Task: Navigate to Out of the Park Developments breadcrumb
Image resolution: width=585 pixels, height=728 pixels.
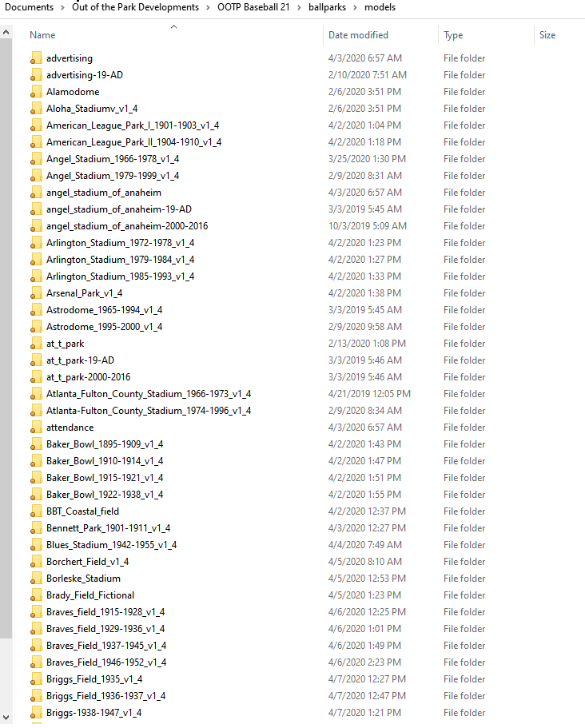Action: pos(136,7)
